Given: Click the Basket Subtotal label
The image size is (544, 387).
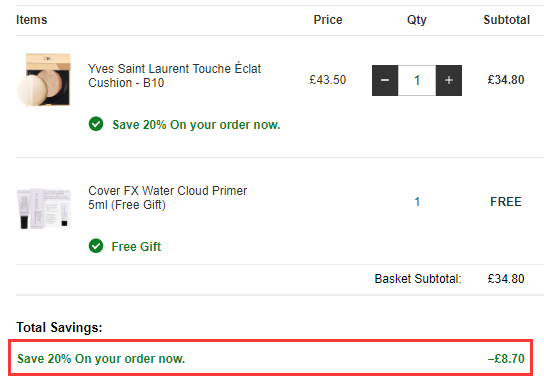Looking at the screenshot, I should (418, 279).
